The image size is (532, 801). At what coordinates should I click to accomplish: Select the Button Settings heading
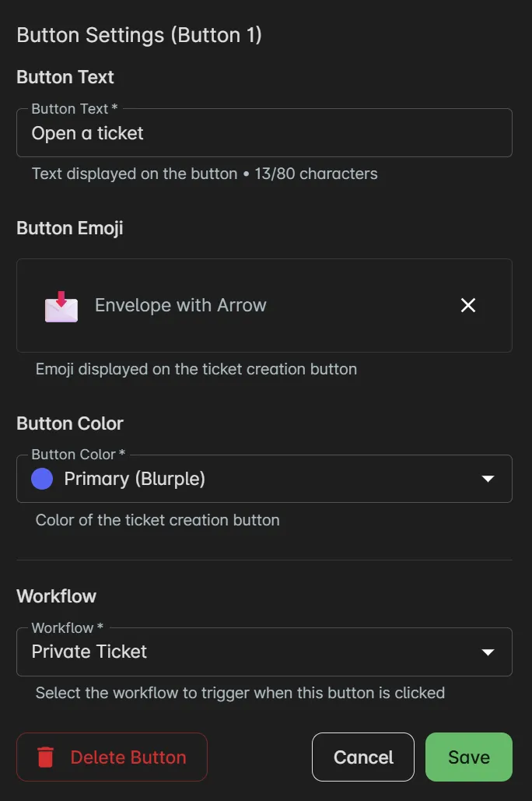click(x=140, y=35)
